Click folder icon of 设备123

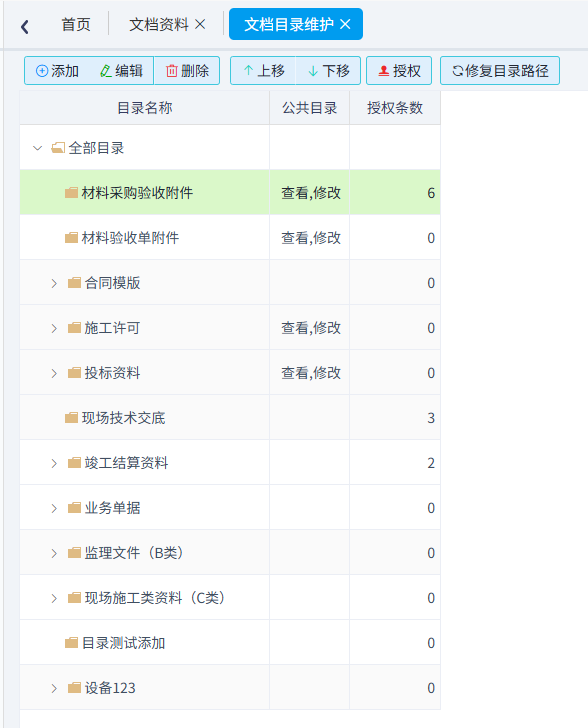74,688
